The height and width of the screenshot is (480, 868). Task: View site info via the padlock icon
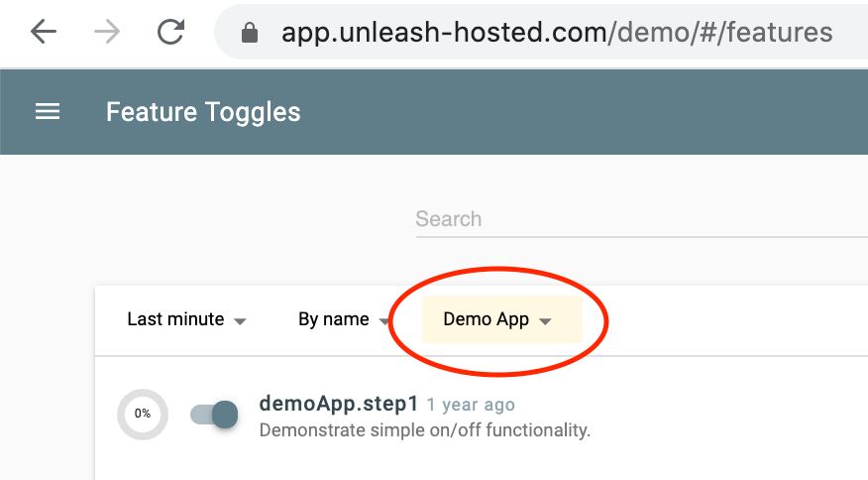tap(251, 34)
